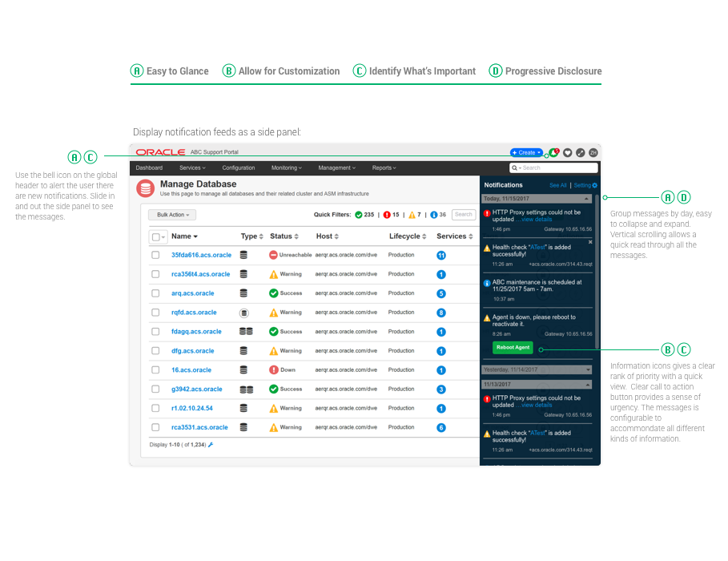
Task: Check the box for the 35fda616.acs.oracle row
Action: (156, 255)
